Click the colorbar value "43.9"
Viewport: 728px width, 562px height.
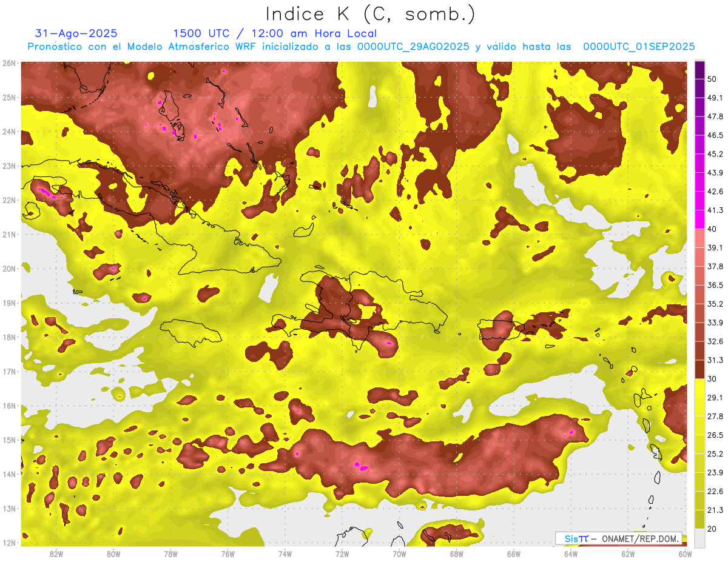click(x=715, y=173)
